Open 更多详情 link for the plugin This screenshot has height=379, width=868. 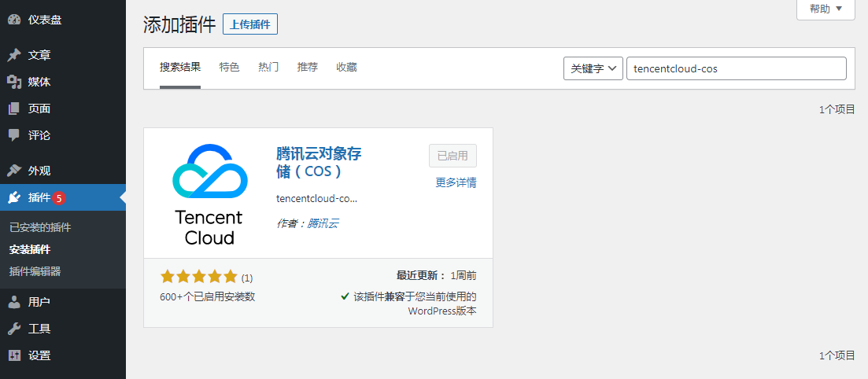coord(456,183)
